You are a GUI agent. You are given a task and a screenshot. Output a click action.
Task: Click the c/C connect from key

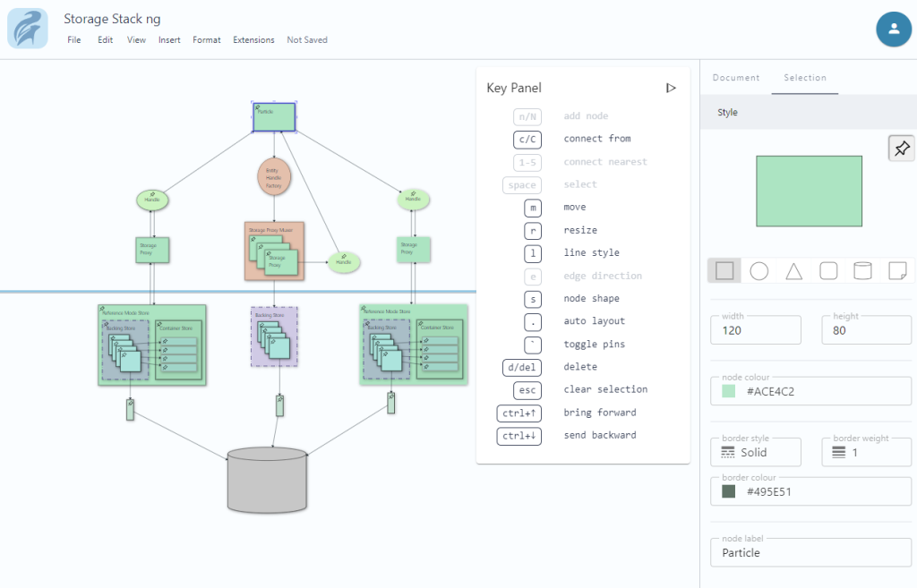pos(527,139)
